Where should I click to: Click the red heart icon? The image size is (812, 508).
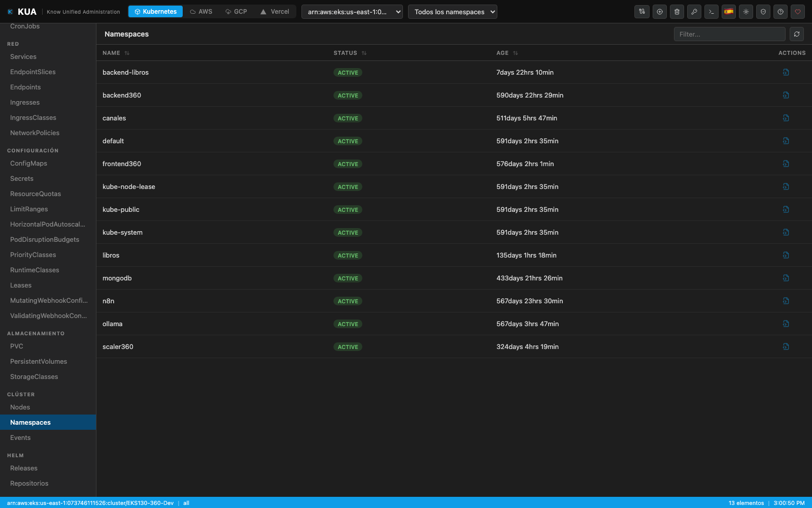tap(798, 12)
